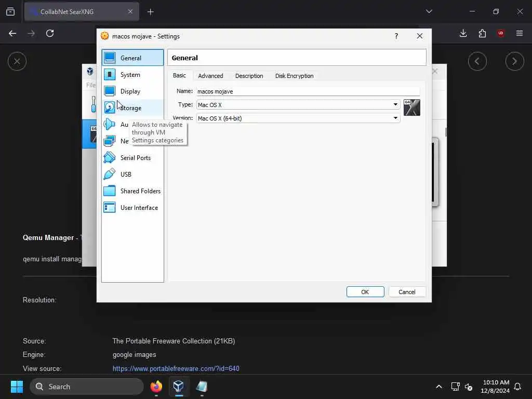Open the USB settings category
The width and height of the screenshot is (532, 399).
pyautogui.click(x=132, y=175)
